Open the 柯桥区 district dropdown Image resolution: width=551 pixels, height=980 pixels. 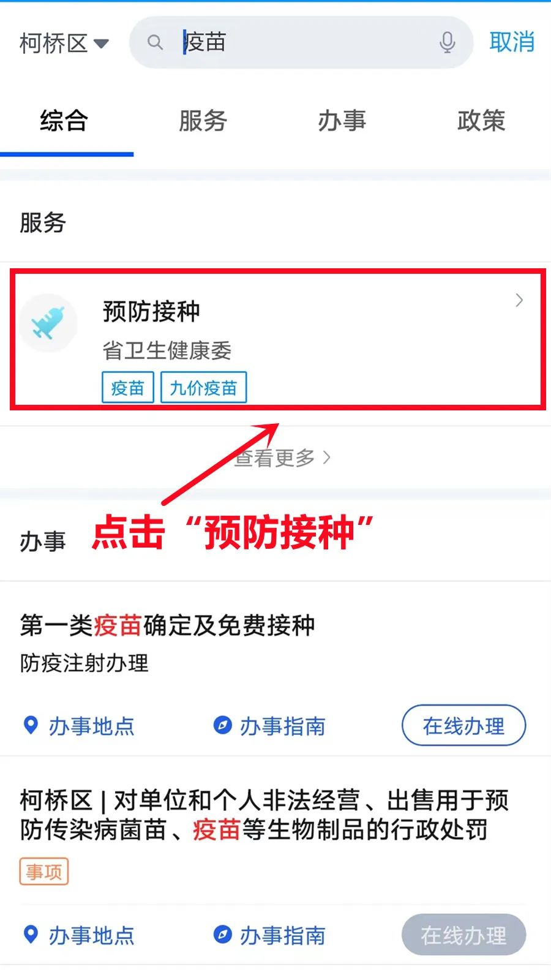coord(64,43)
